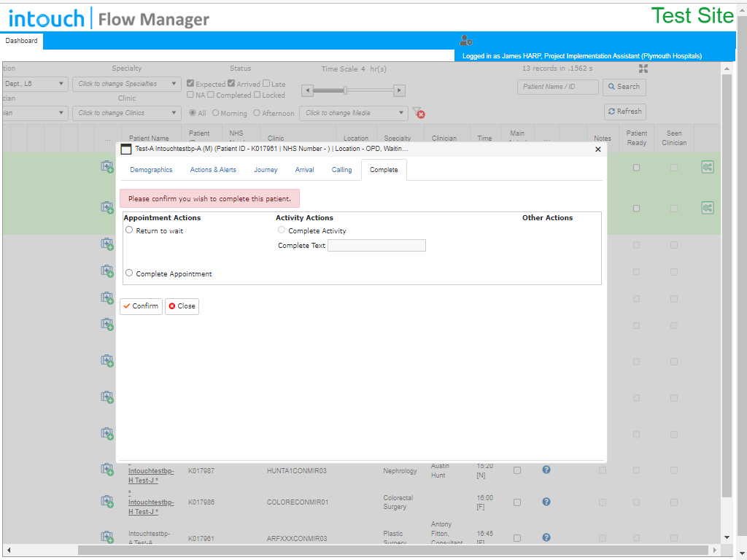Open the question mark icon in the Plastic Surgery row

click(546, 537)
